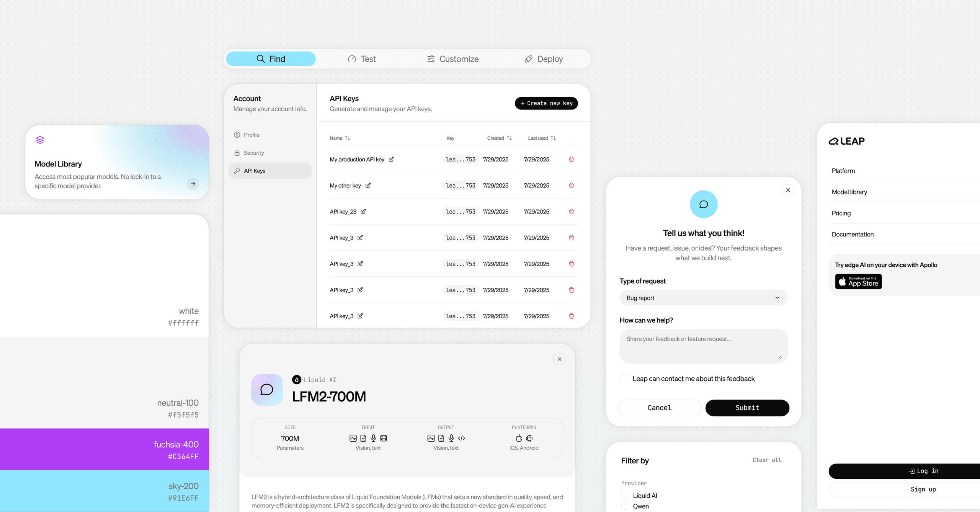Check the Qwen provider filter
The height and width of the screenshot is (512, 980).
pyautogui.click(x=625, y=506)
